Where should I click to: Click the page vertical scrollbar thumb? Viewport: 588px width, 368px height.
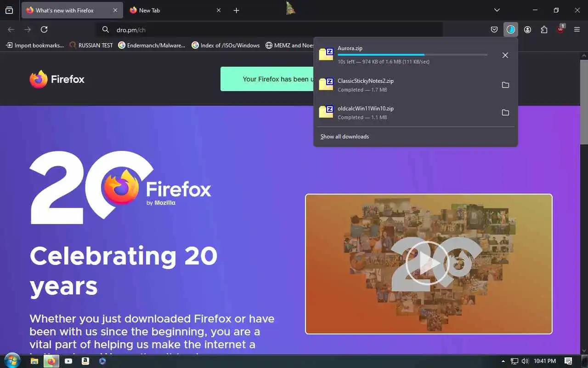584,102
